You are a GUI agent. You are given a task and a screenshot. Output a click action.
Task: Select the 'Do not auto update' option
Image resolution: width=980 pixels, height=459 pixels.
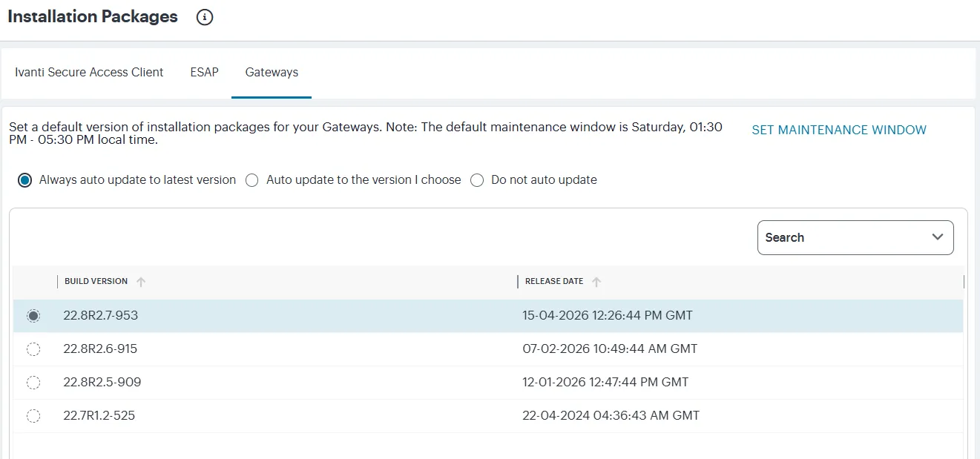477,180
